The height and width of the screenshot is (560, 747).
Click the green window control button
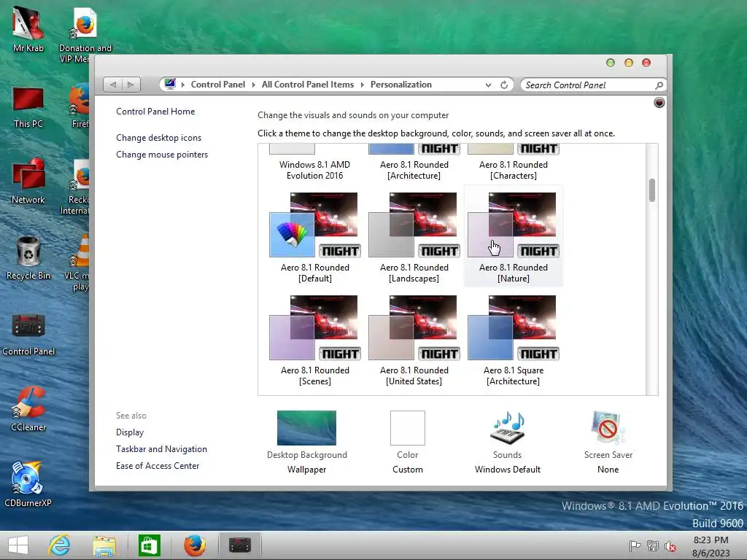coord(611,63)
